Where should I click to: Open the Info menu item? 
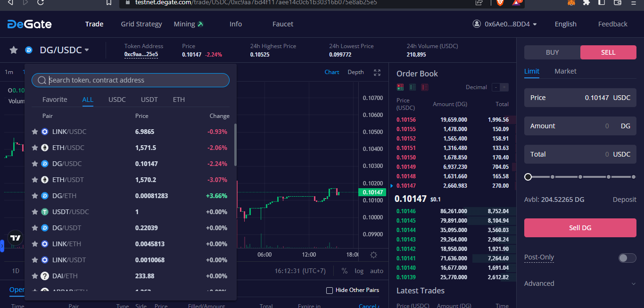pos(236,24)
